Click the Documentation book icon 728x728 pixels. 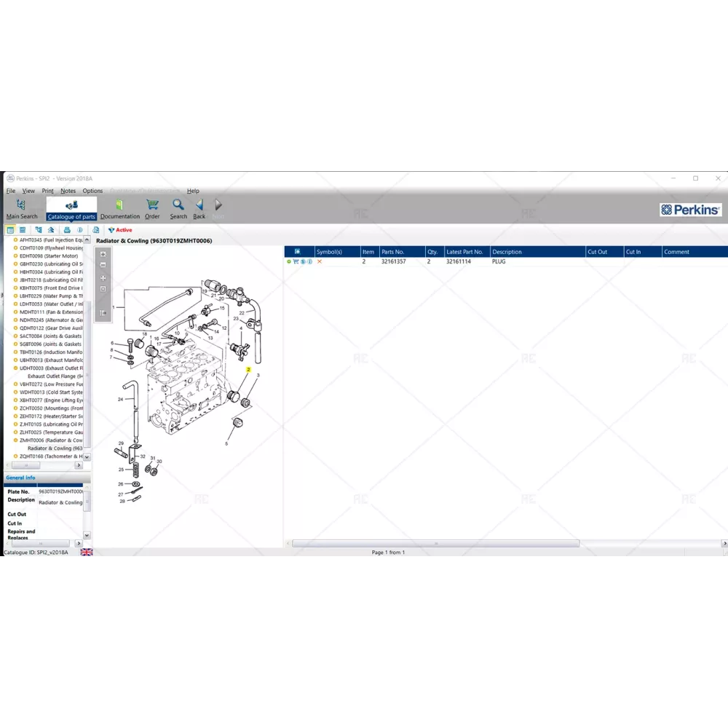tap(119, 206)
